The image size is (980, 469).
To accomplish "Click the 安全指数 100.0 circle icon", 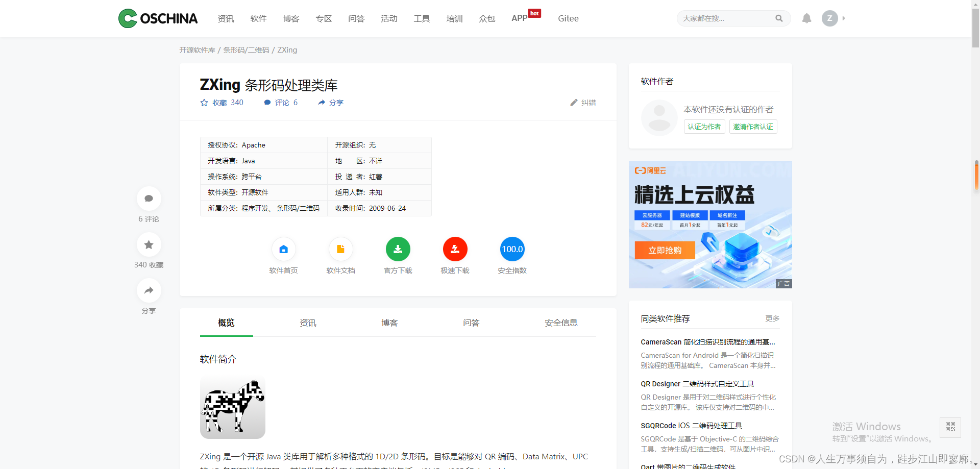I will (512, 249).
